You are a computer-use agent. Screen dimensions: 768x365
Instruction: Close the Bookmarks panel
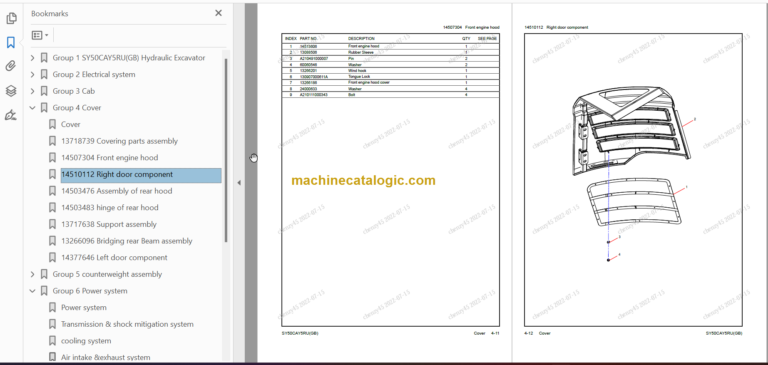point(218,13)
